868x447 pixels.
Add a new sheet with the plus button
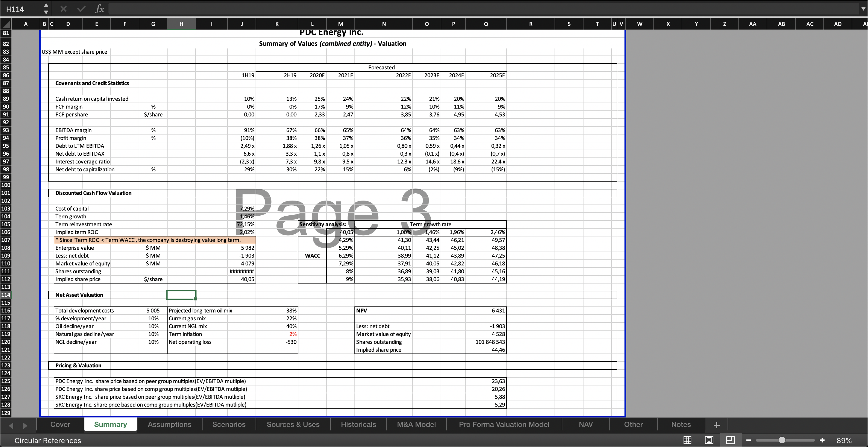click(x=716, y=425)
